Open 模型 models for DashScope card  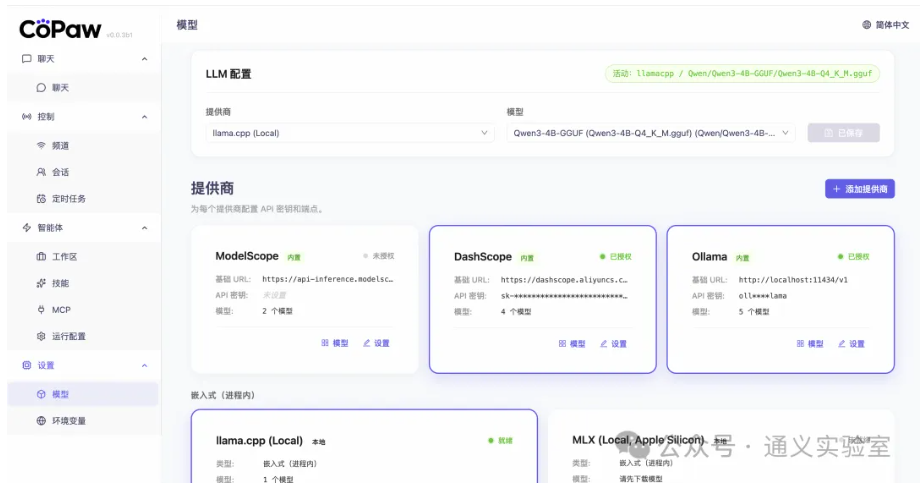572,344
